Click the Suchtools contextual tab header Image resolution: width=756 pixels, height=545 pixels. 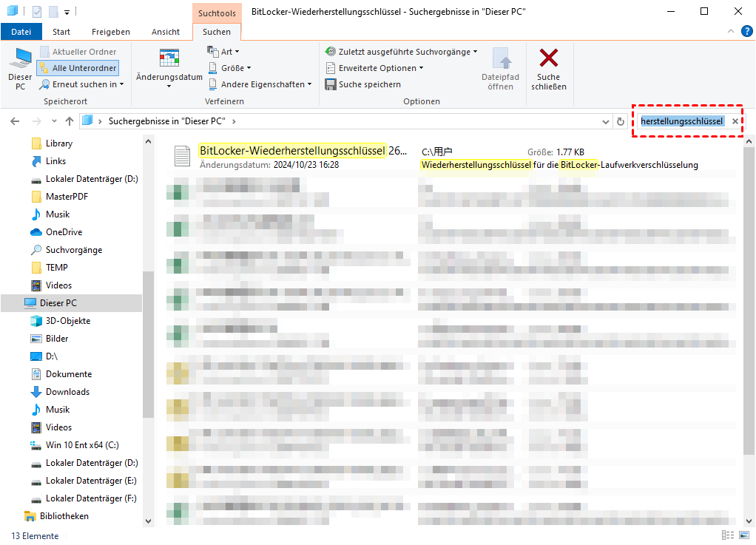217,13
